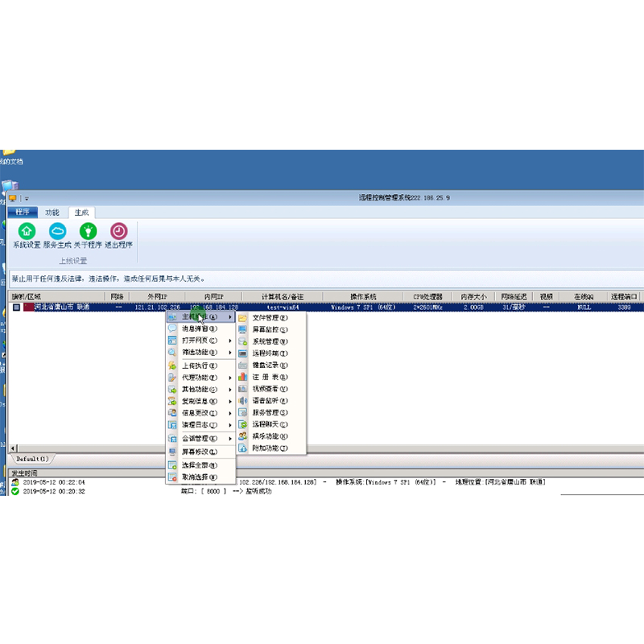Click 选择全部 to check all hosts
This screenshot has height=644, width=644.
[199, 464]
